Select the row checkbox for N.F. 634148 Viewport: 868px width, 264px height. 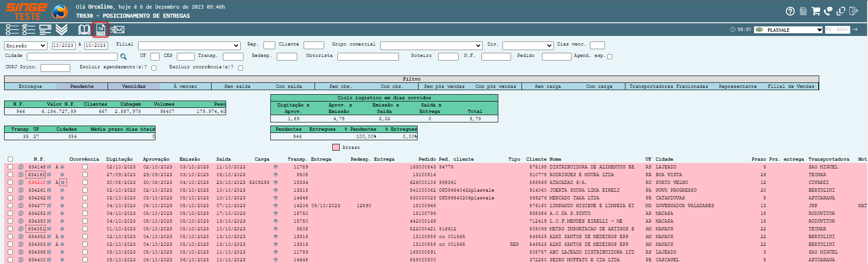pos(10,167)
